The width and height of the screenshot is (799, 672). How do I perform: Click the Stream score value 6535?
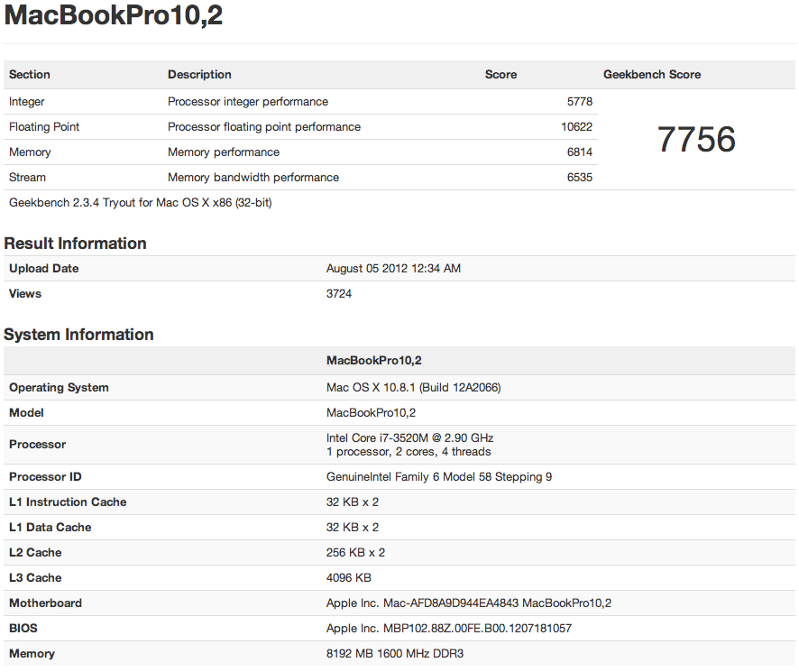pyautogui.click(x=579, y=178)
